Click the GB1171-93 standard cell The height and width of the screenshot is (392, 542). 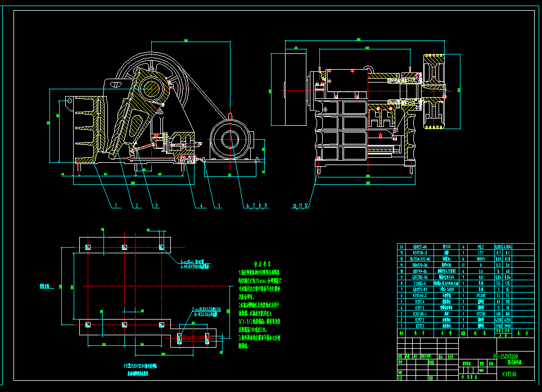click(x=419, y=289)
